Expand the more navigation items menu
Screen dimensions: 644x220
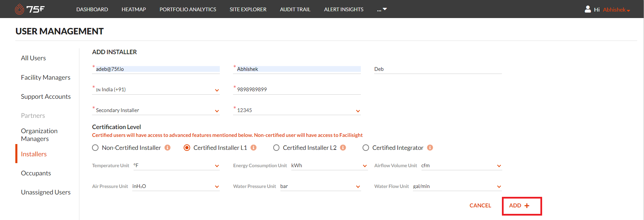click(x=382, y=9)
